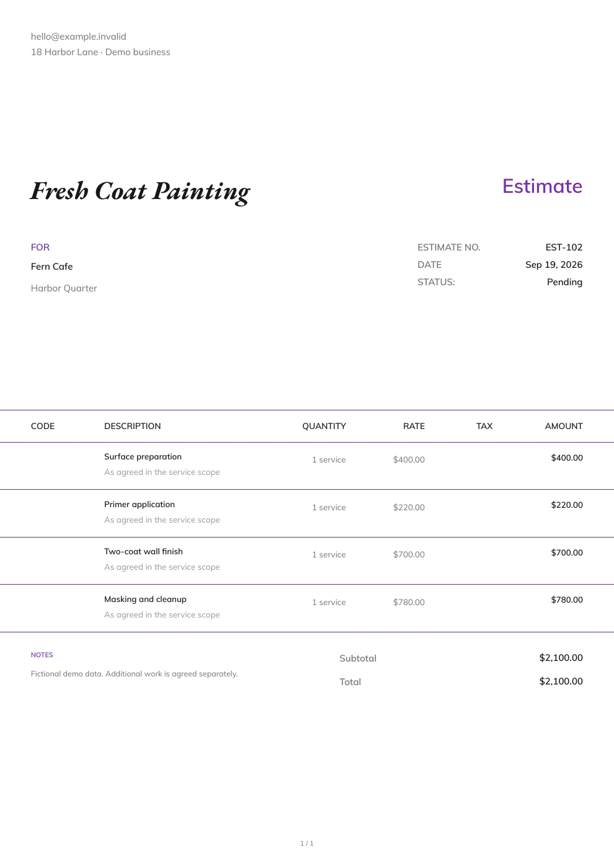Click the Total amount $2,100.00

click(x=561, y=681)
